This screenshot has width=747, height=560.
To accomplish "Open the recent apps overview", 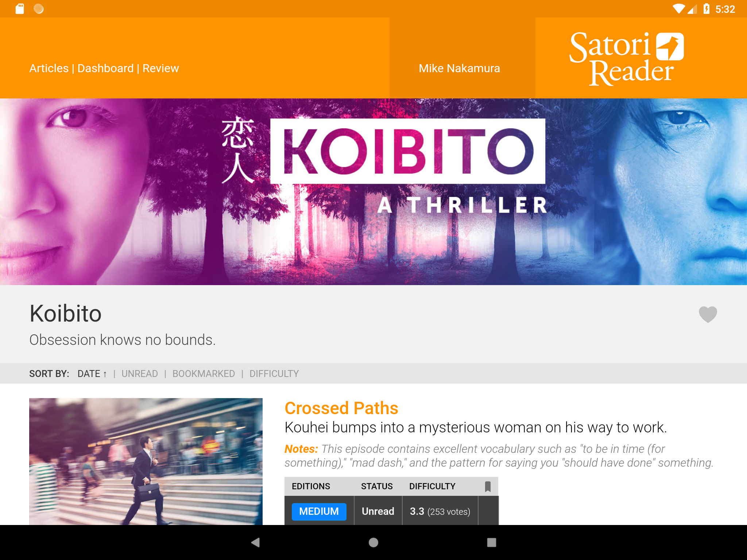I will (x=491, y=542).
